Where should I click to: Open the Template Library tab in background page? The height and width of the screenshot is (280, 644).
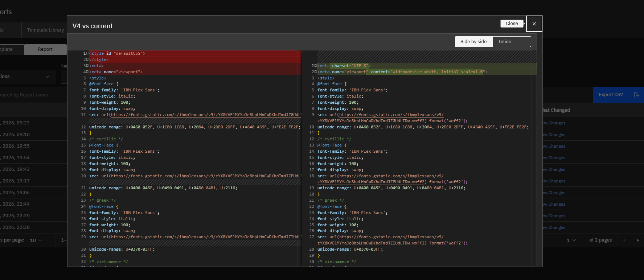[x=45, y=30]
